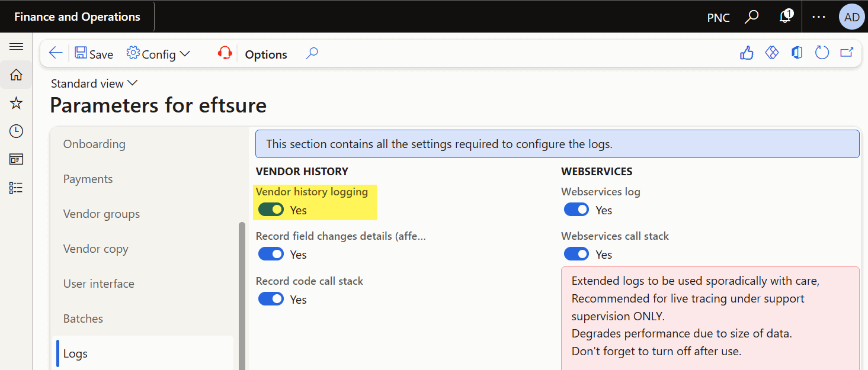Toggle Vendor history logging switch
Viewport: 868px width, 370px height.
(x=271, y=210)
